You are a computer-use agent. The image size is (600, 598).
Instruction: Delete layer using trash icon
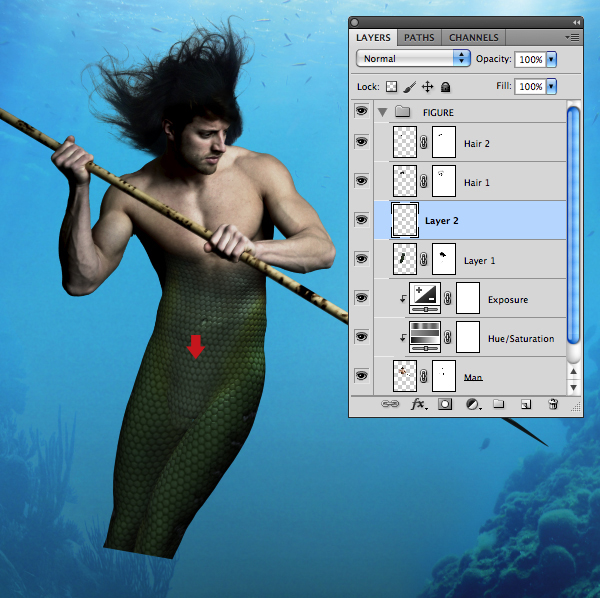pyautogui.click(x=553, y=404)
